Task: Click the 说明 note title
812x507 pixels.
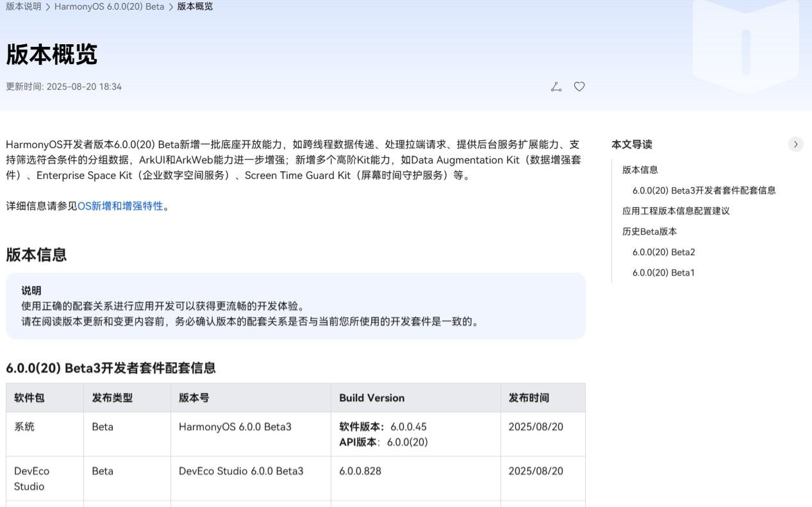Action: pos(31,290)
